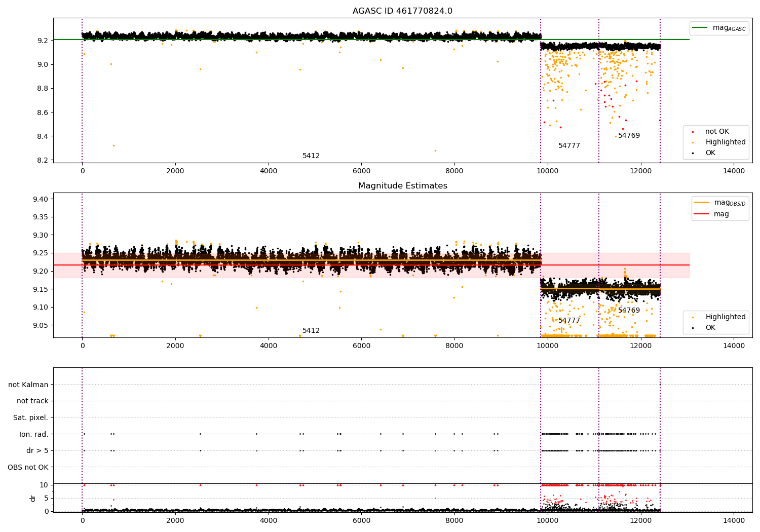Click the 9.15 y-axis tick label
This screenshot has height=532, width=760.
tap(41, 289)
